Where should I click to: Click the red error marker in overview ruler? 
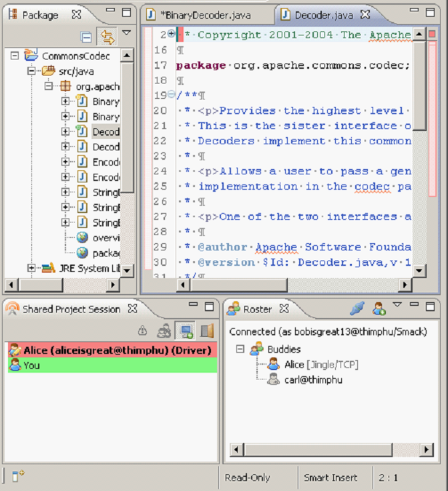[433, 34]
